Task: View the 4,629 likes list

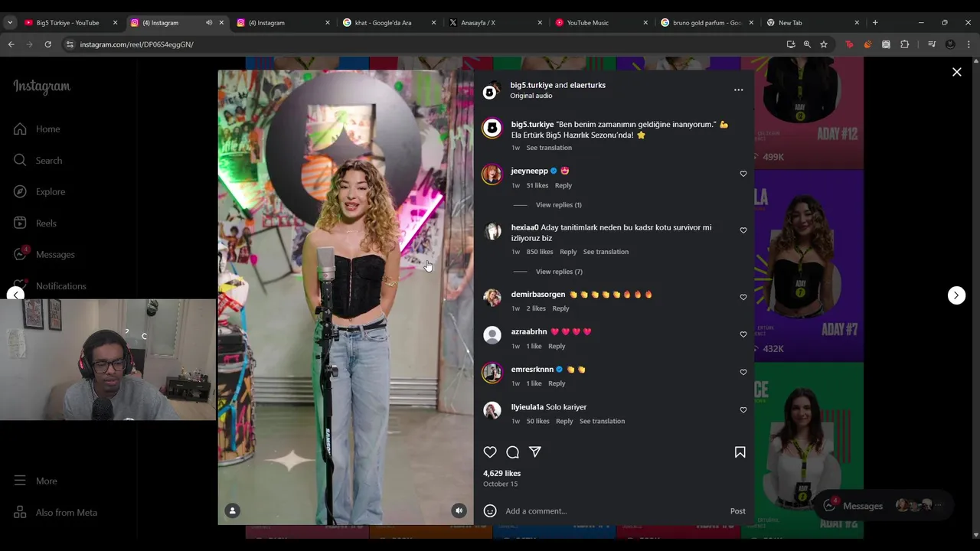Action: click(501, 474)
